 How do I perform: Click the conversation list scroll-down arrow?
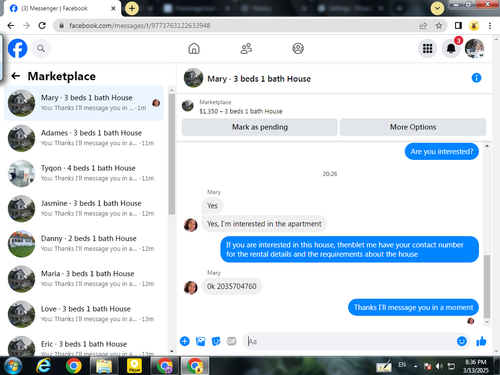click(172, 351)
